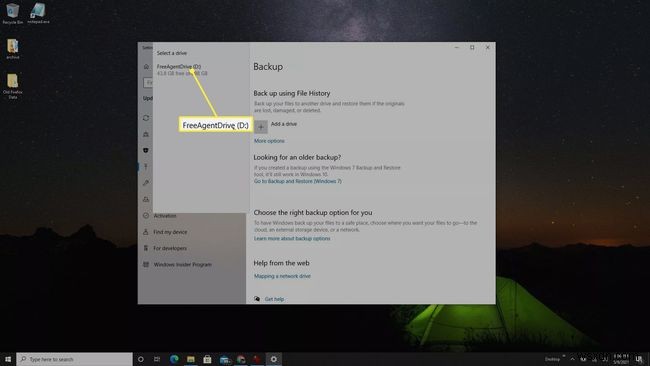Launch Microsoft Edge from the taskbar

174,359
